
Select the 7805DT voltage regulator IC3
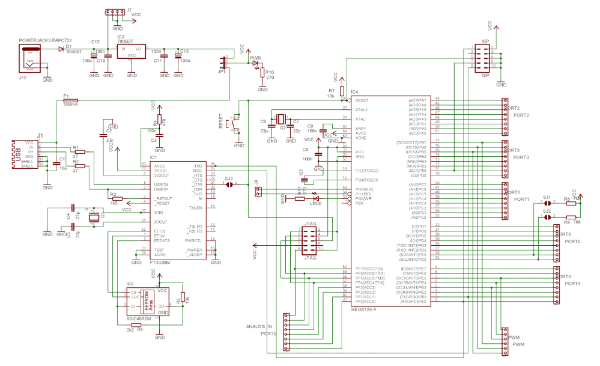click(131, 51)
